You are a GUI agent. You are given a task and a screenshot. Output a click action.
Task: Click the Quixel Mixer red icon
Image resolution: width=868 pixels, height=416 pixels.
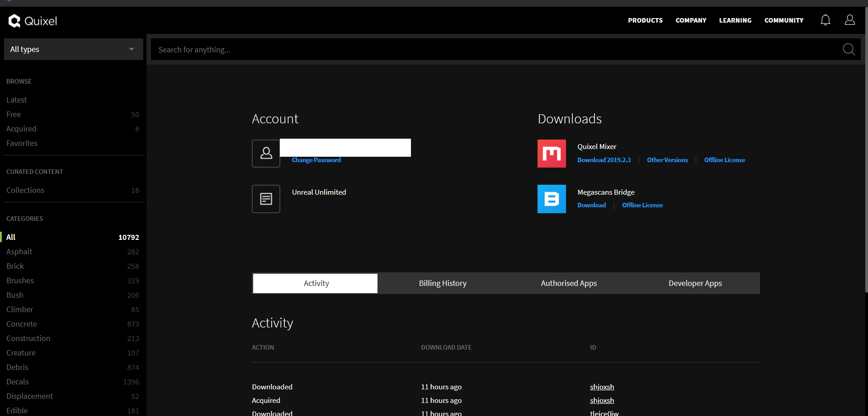pos(552,154)
